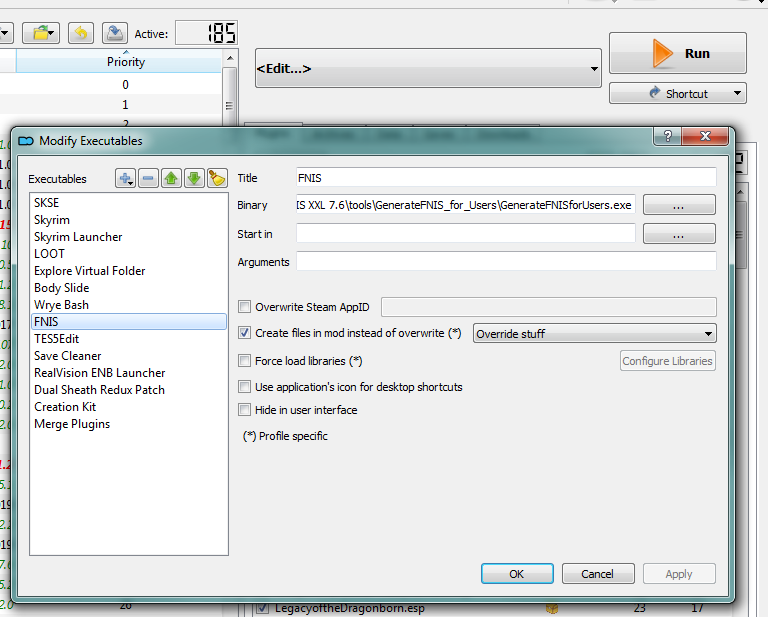
Task: Move executable down with green down arrow
Action: (x=194, y=178)
